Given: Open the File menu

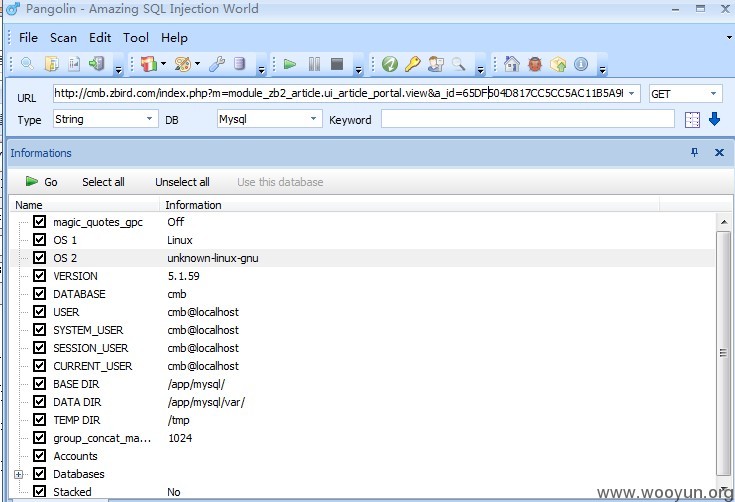Looking at the screenshot, I should coord(28,37).
